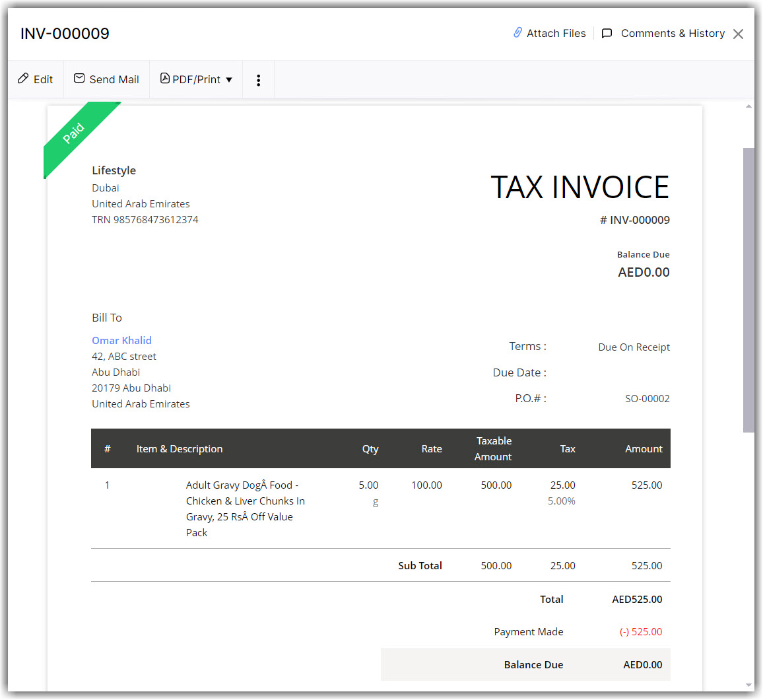Open customer Omar Khalid link

click(121, 340)
